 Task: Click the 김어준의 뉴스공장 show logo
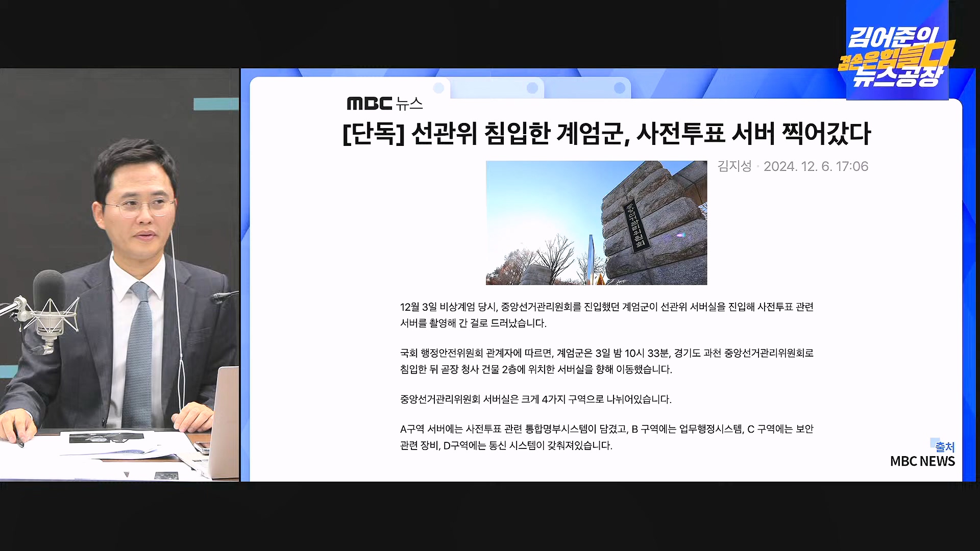coord(897,55)
